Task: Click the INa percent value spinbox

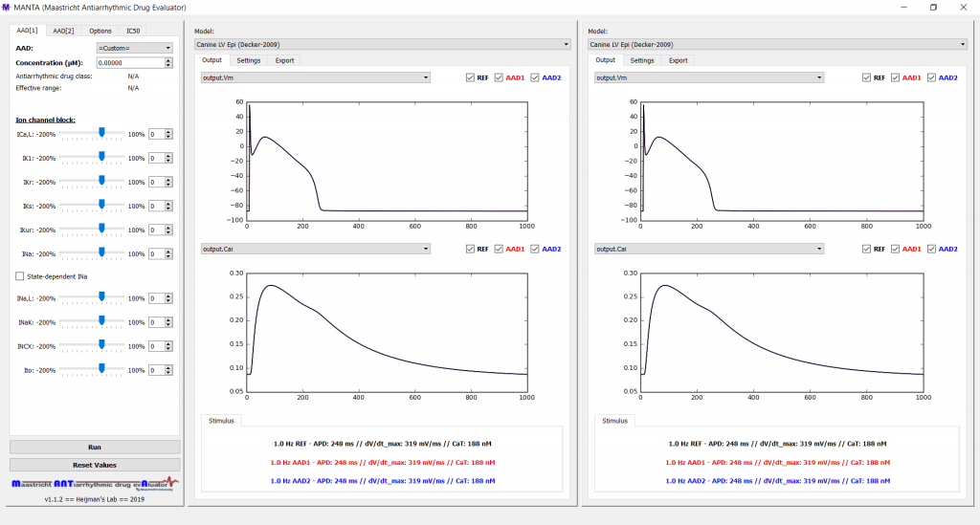Action: pyautogui.click(x=160, y=254)
